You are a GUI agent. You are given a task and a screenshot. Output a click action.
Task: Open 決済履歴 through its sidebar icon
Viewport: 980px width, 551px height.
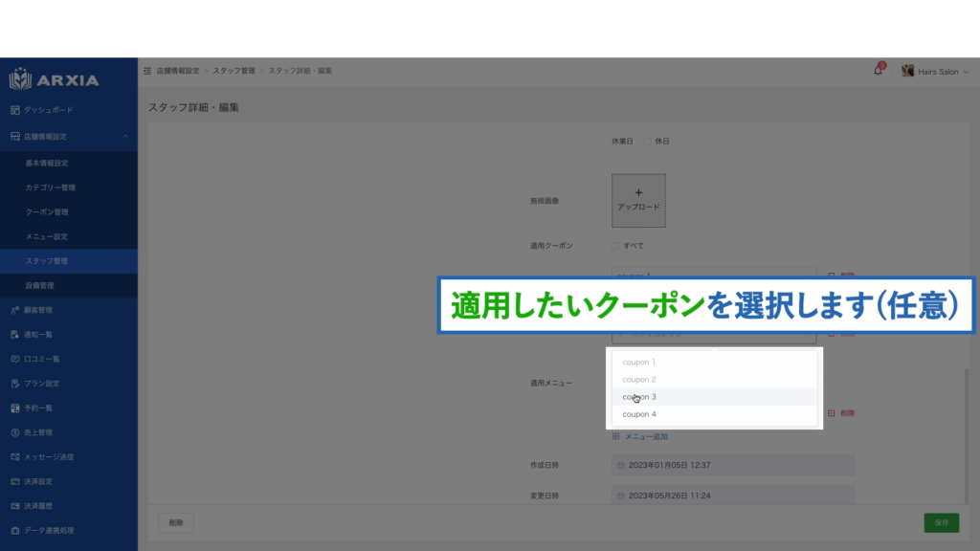[x=15, y=506]
